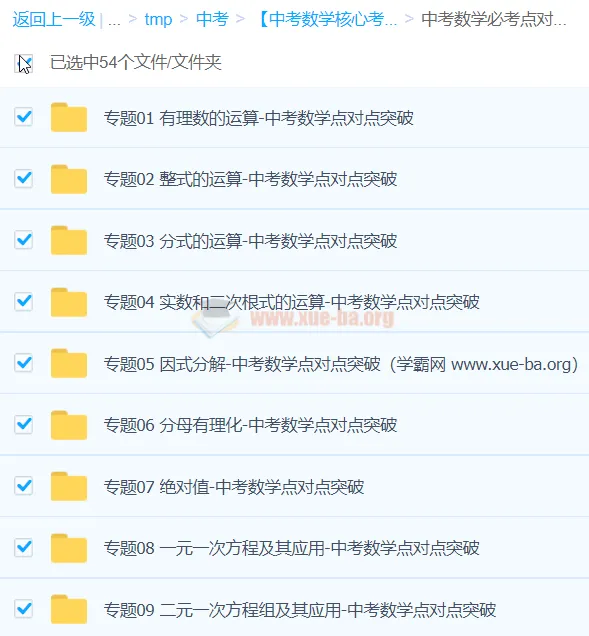The height and width of the screenshot is (636, 589).
Task: Expand the collapsed breadcrumb ellipsis
Action: (114, 19)
